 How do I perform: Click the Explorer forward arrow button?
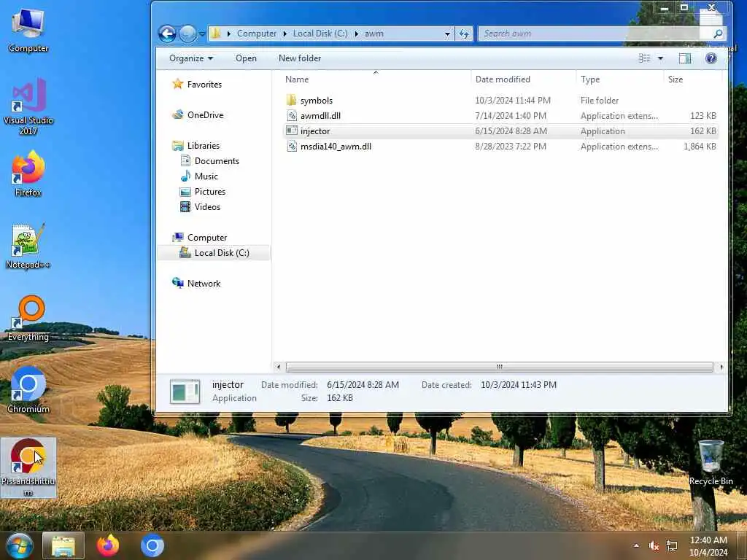click(x=187, y=34)
